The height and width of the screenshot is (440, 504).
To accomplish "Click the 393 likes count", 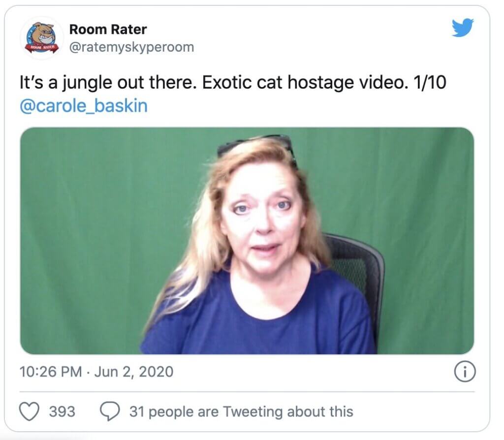I will coord(62,412).
